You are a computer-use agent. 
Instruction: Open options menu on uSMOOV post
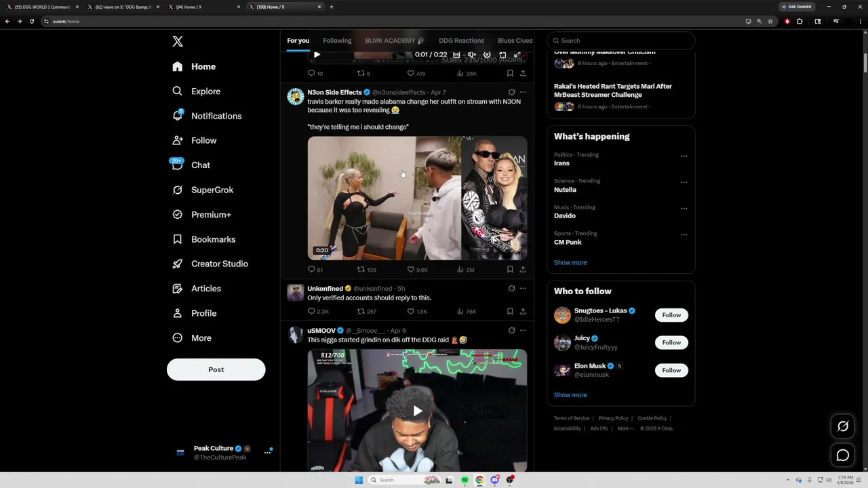[523, 330]
